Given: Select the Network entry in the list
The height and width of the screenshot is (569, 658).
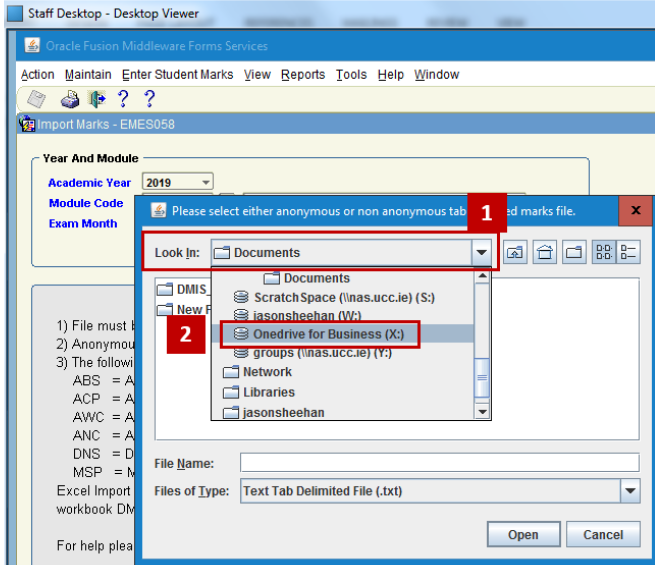Looking at the screenshot, I should 269,372.
